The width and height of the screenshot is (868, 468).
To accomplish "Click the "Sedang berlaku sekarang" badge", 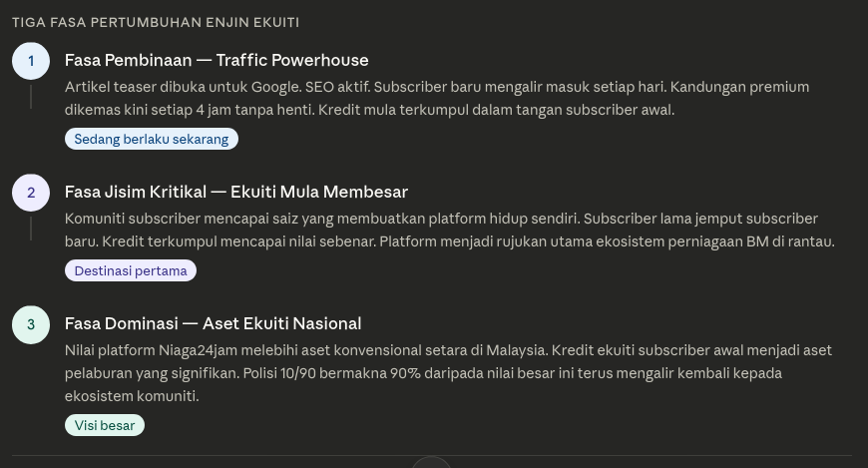I will tap(151, 139).
